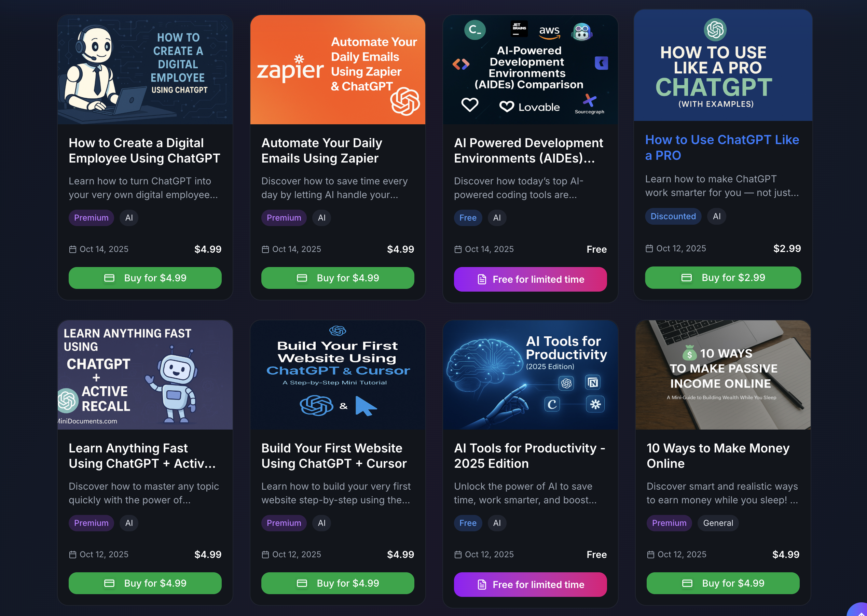
Task: Open Build Your First Website cover thumbnail
Action: click(x=338, y=375)
